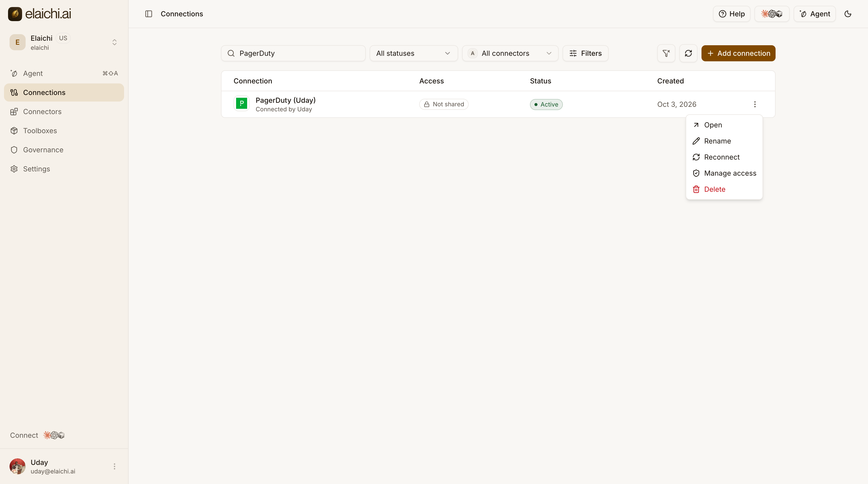Click the Created column header
Image resolution: width=868 pixels, height=484 pixels.
(670, 81)
